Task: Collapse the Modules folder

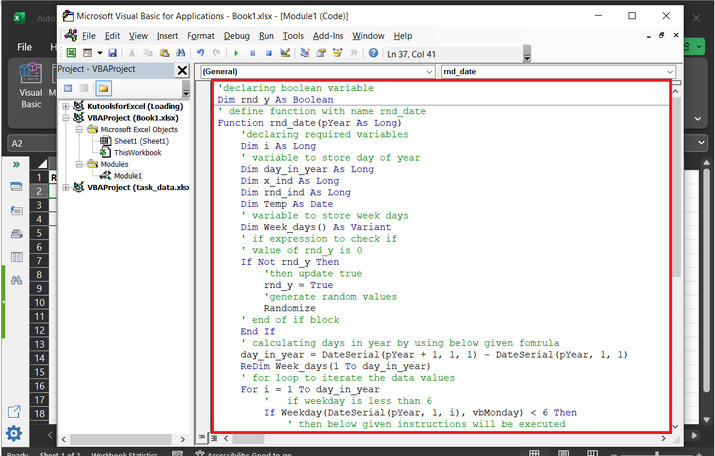Action: pos(79,164)
